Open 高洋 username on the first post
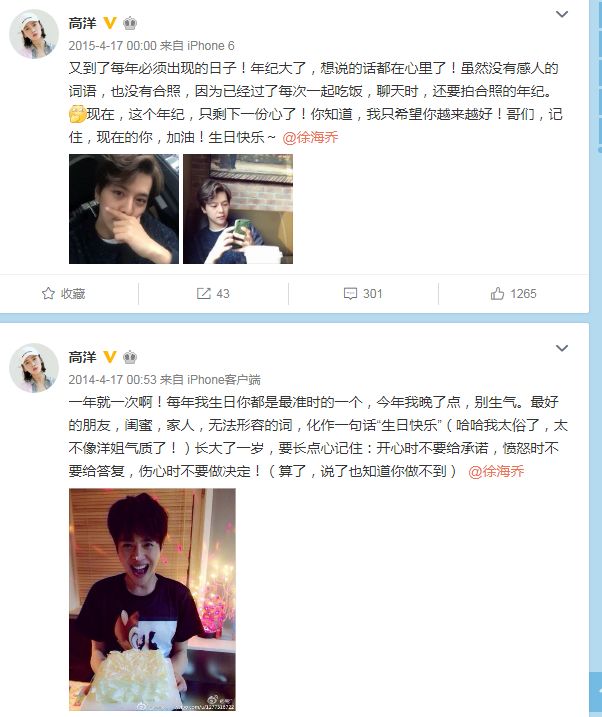 point(83,23)
